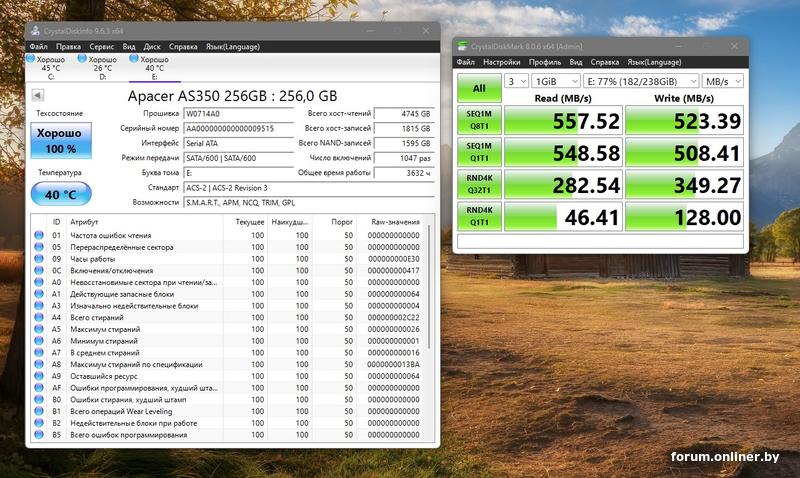The height and width of the screenshot is (478, 800).
Task: Click status circle icon for attribute 05
Action: (x=39, y=247)
